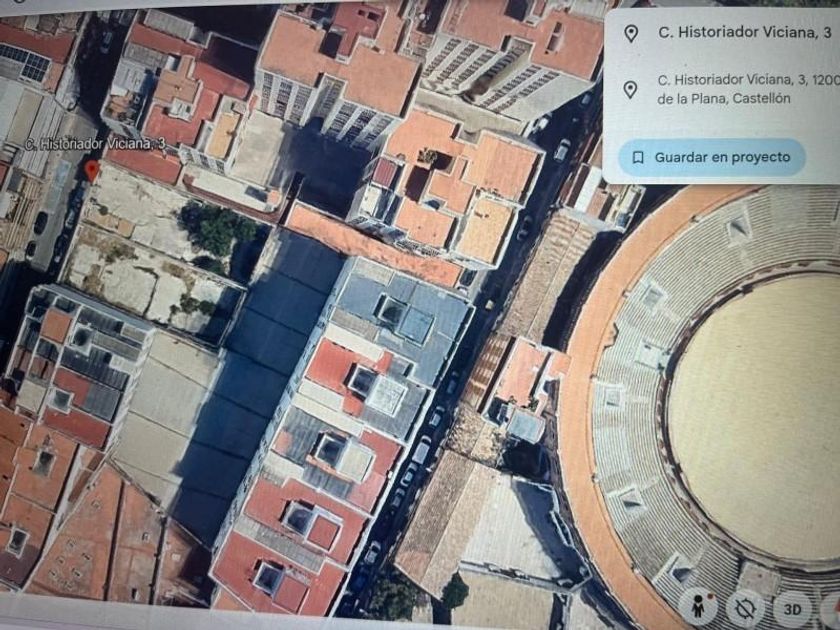Screen dimensions: 840x630
Task: Click the pin icon beside the card title
Action: [x=632, y=33]
